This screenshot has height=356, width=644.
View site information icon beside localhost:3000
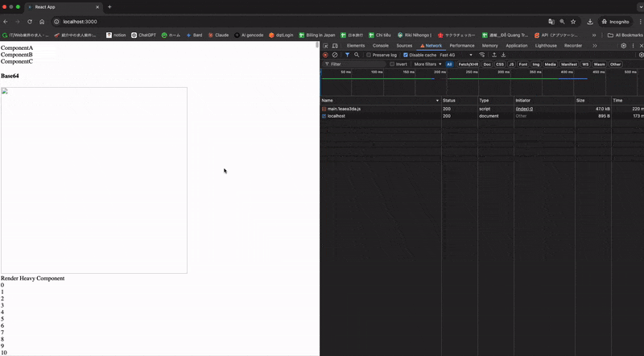(56, 22)
